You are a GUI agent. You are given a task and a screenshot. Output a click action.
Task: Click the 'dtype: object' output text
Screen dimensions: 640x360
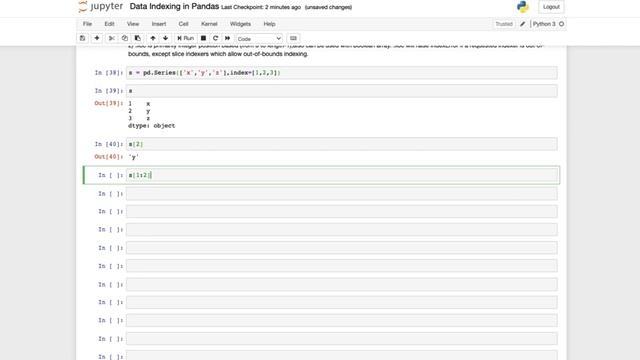coord(151,126)
